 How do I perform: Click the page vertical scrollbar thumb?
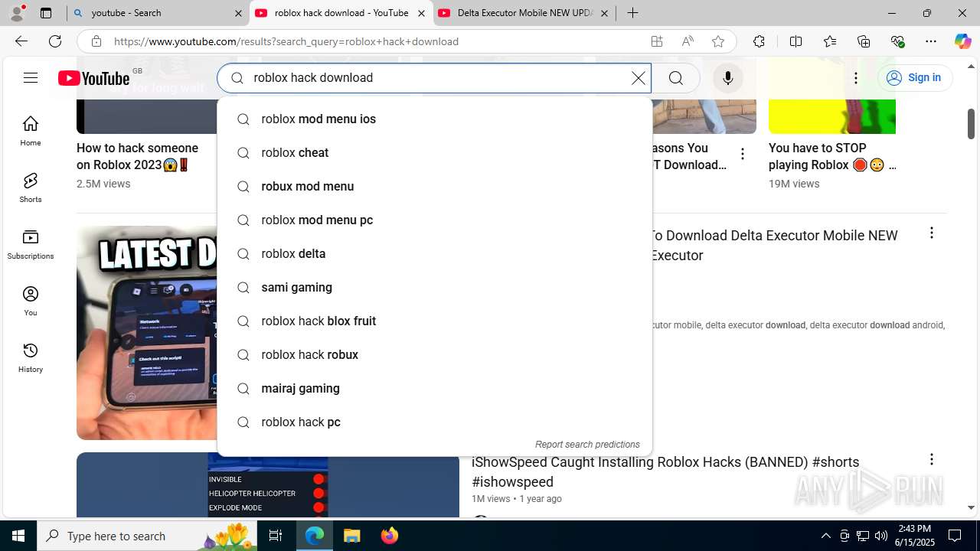tap(971, 124)
